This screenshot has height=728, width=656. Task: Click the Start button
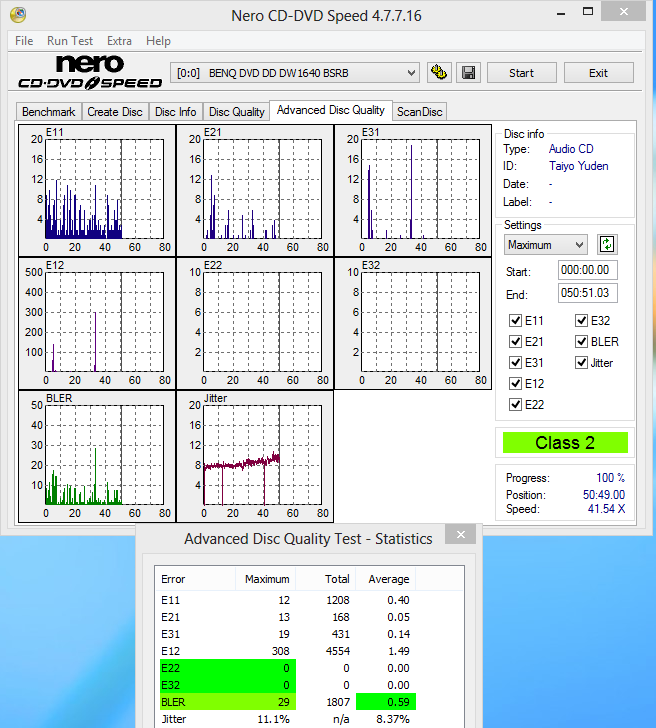pyautogui.click(x=521, y=73)
